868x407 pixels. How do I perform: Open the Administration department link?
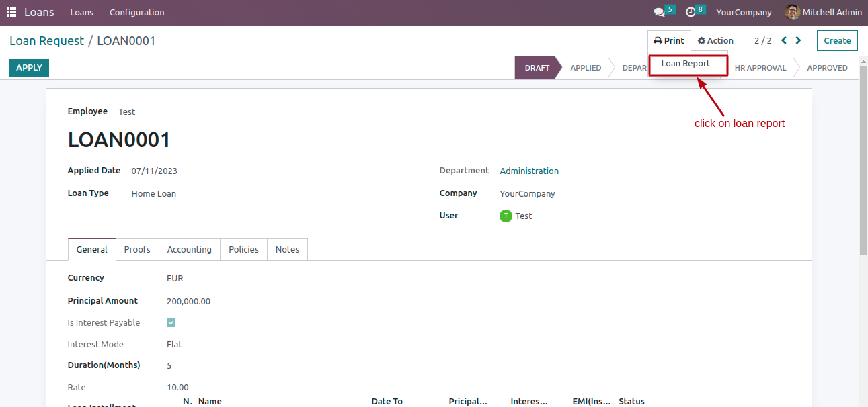529,171
